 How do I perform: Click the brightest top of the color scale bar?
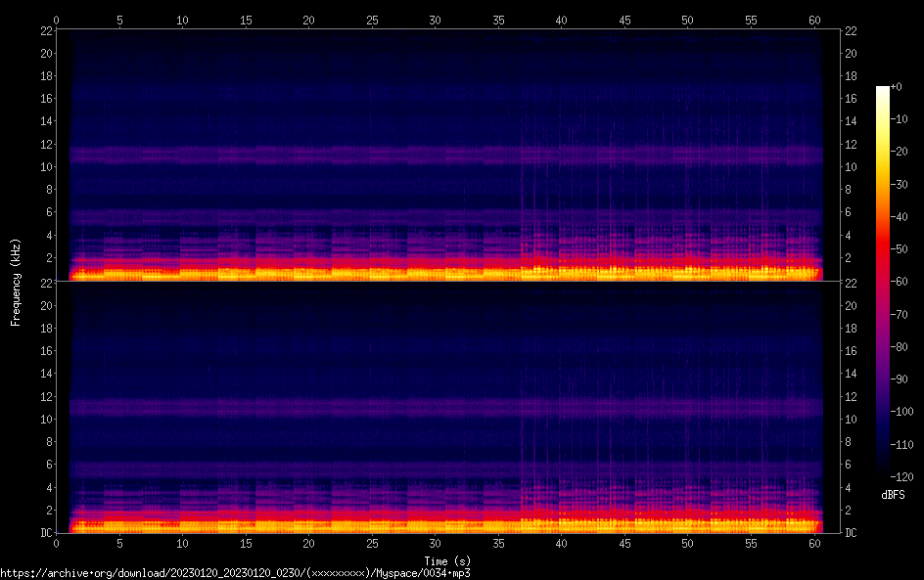coord(883,90)
